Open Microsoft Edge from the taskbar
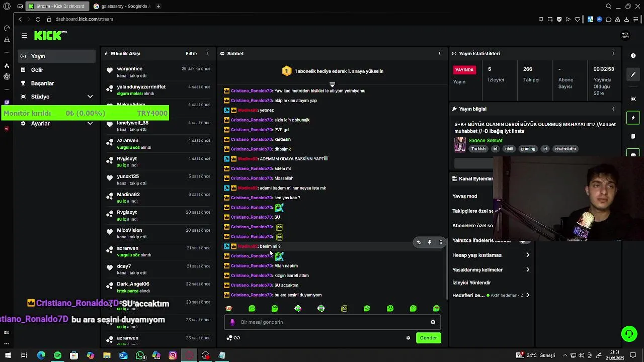Viewport: 644px width, 362px height. 41,355
